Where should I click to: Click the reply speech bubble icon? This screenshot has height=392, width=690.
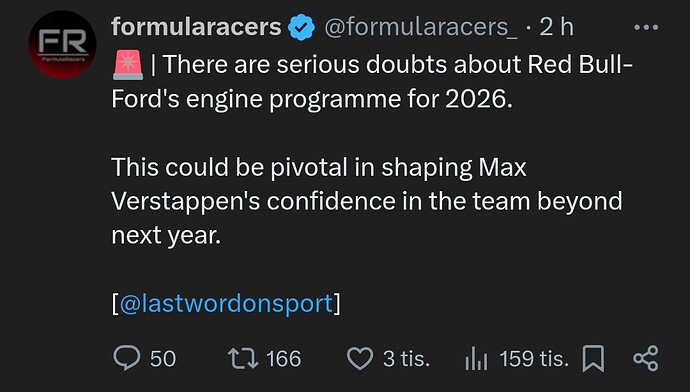[x=127, y=358]
